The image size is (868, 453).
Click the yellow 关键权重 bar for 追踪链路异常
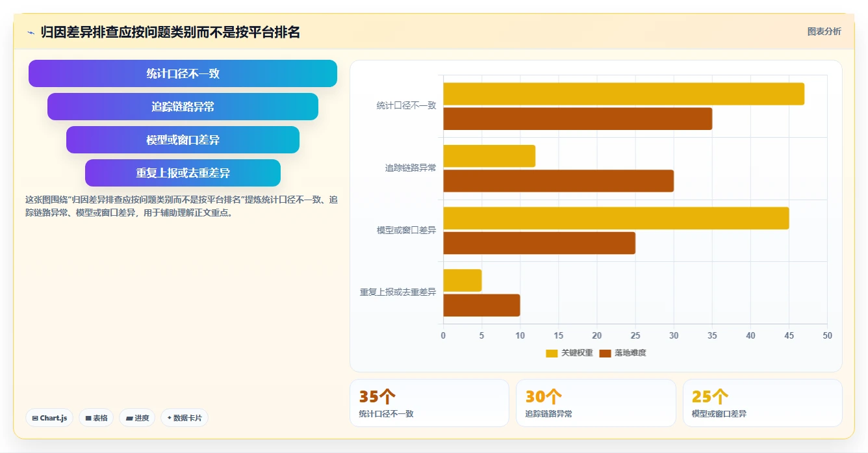click(489, 156)
